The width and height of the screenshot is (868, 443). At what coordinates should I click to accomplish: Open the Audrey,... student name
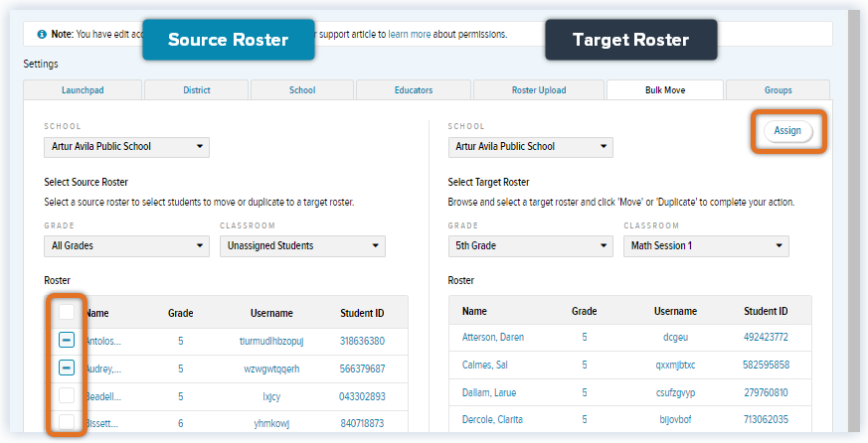point(103,369)
